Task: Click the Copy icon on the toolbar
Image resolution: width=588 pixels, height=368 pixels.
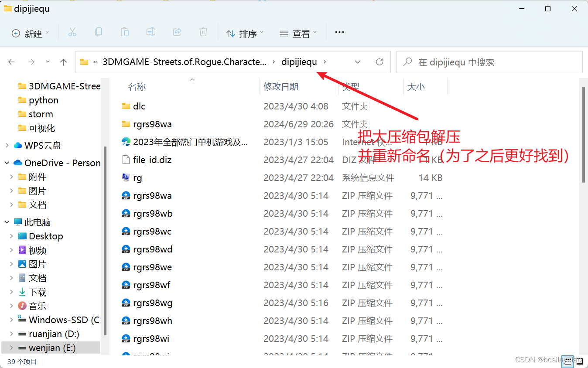Action: click(x=98, y=32)
